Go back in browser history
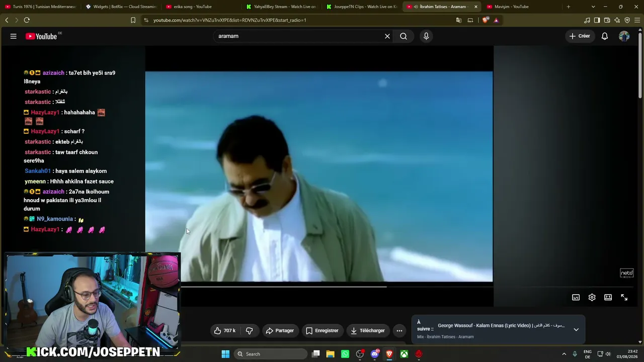644x362 pixels. click(x=7, y=20)
